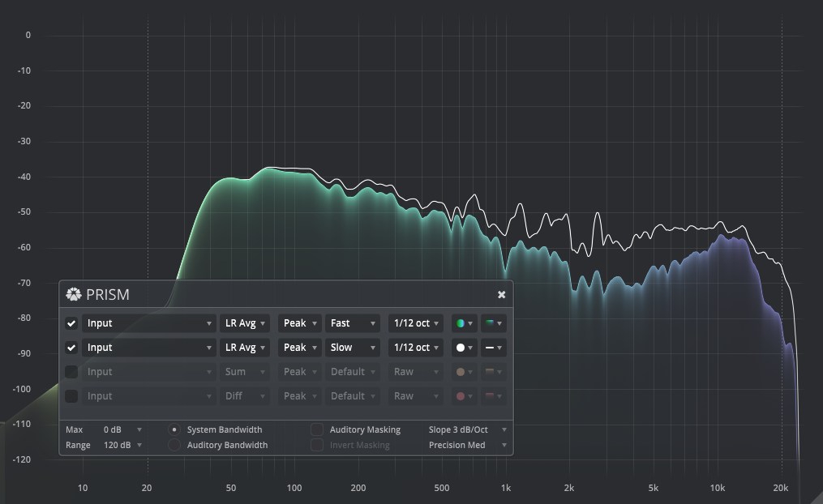Close the PRISM settings panel
823x504 pixels.
[x=501, y=294]
